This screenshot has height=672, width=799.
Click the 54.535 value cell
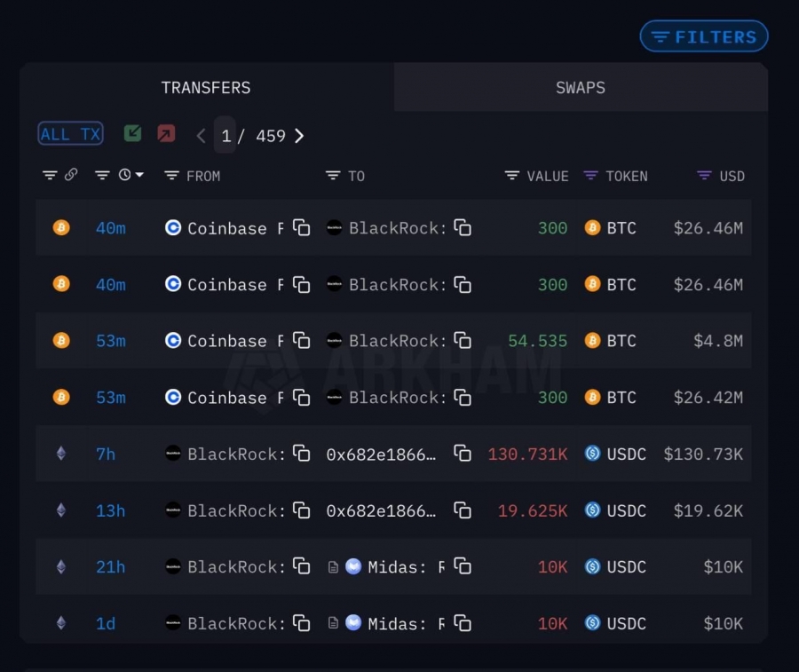538,341
